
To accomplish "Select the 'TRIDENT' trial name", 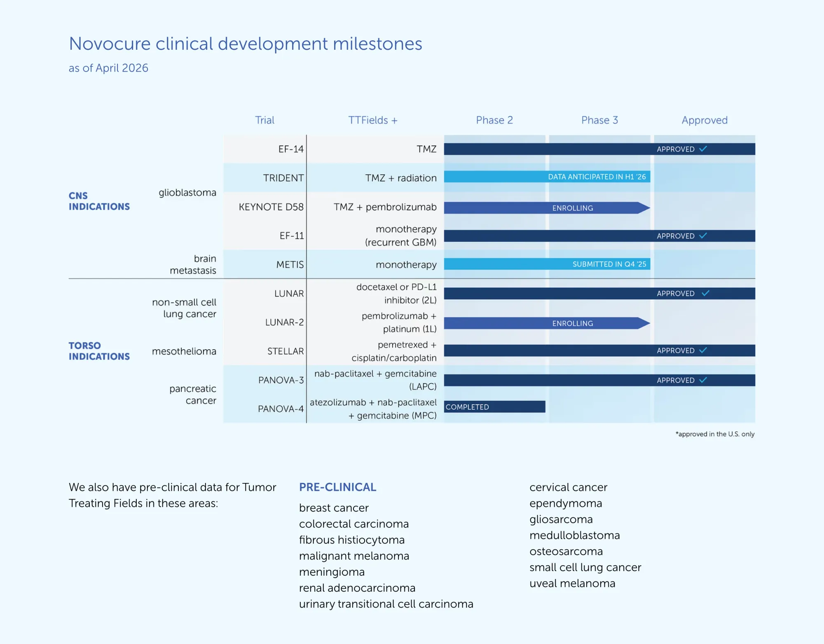I will point(283,178).
